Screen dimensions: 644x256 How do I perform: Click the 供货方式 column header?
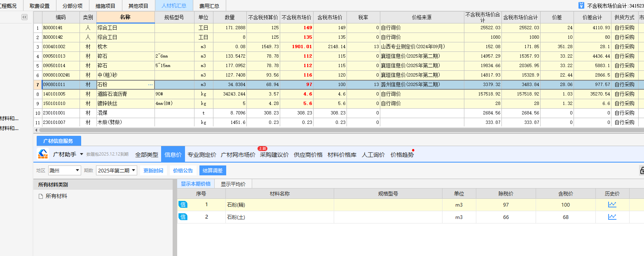point(625,17)
